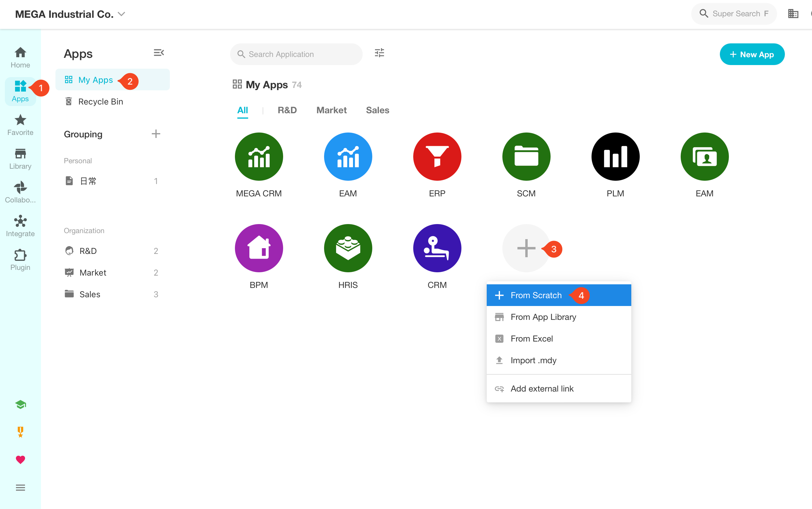Open the Plugin sidebar section

click(x=20, y=260)
